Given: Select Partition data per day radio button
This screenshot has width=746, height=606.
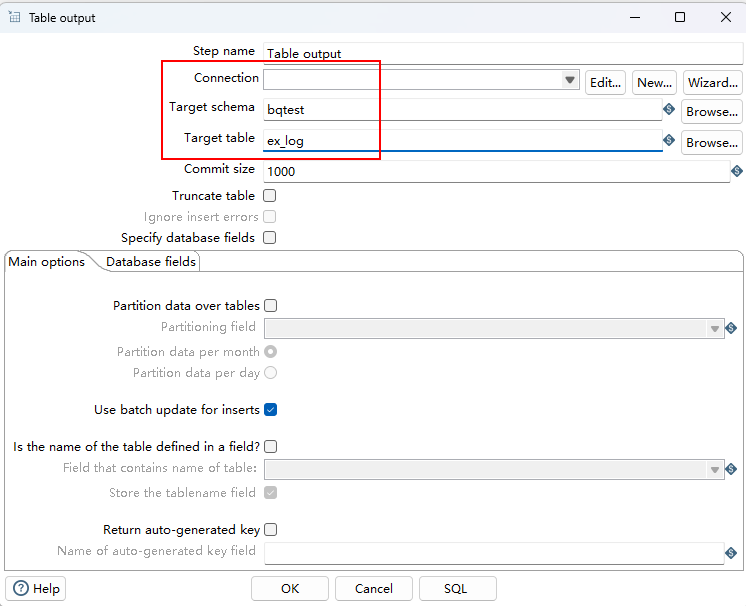Looking at the screenshot, I should 271,372.
